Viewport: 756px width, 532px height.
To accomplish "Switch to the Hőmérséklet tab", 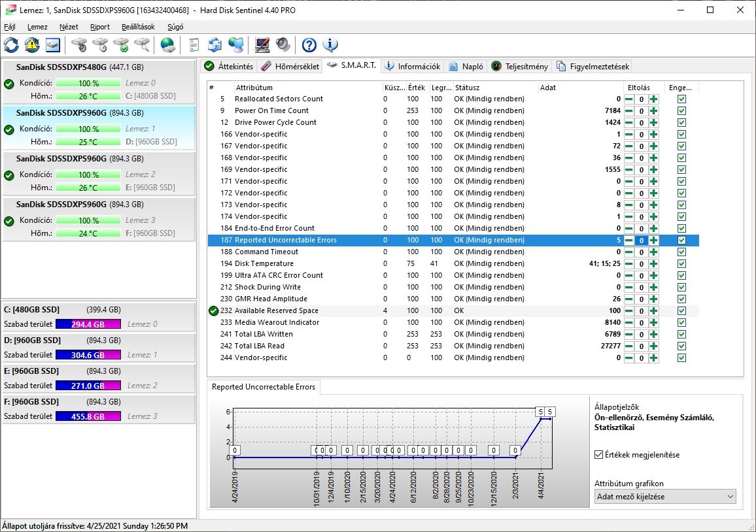I will (x=290, y=67).
